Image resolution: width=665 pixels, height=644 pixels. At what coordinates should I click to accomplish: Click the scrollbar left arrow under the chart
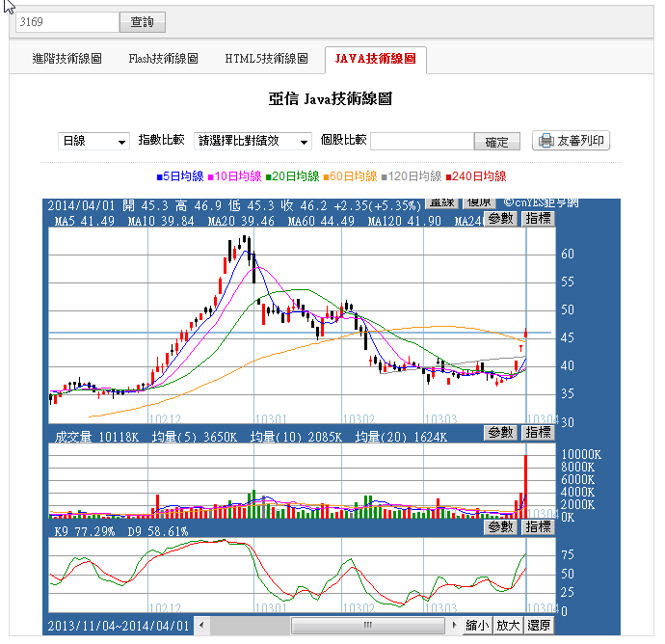(x=202, y=626)
